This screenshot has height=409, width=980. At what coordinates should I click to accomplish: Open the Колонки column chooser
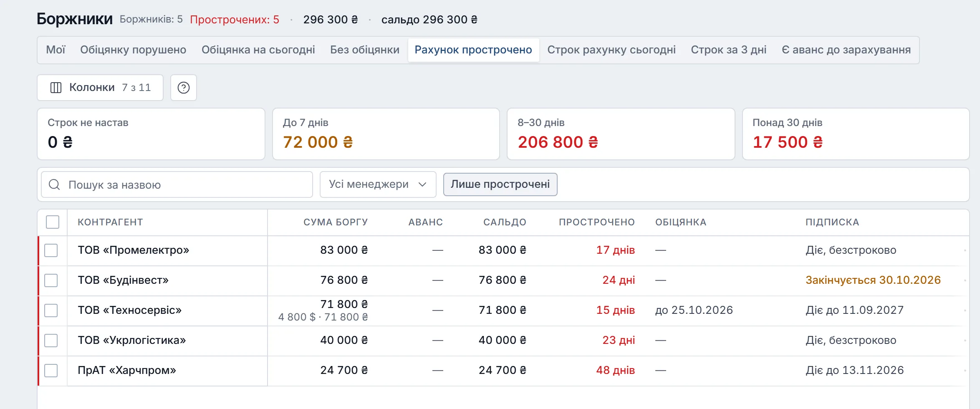[x=100, y=88]
